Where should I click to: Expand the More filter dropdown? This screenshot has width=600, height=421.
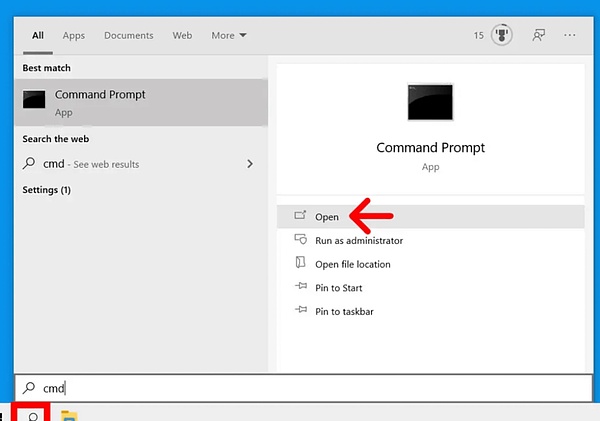229,36
